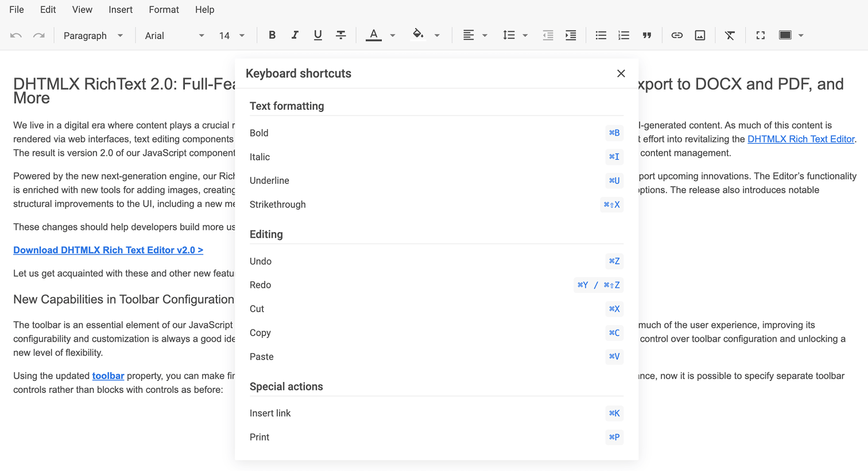Viewport: 868px width, 471px height.
Task: Click the insert link icon
Action: [677, 35]
